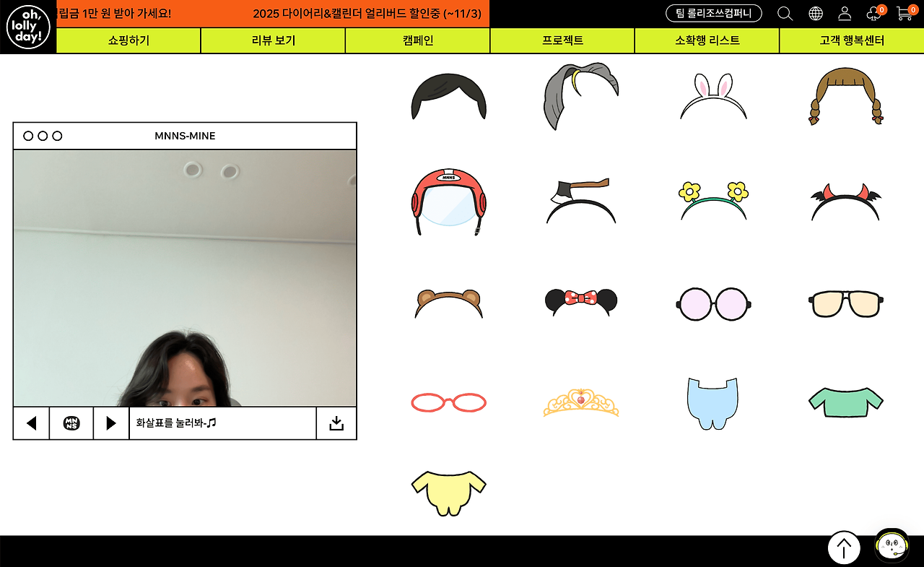The width and height of the screenshot is (924, 567).
Task: Click the MNNS logo button under camera
Action: (71, 423)
